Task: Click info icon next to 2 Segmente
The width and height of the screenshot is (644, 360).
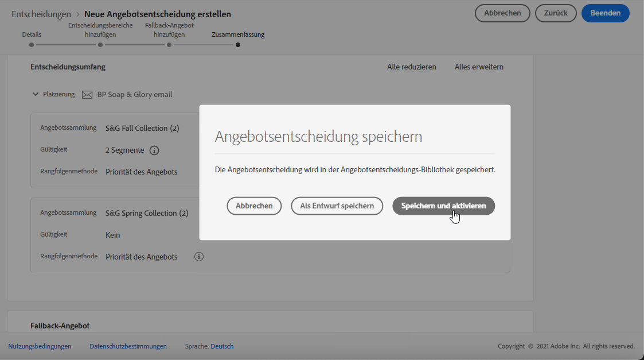Action: pyautogui.click(x=154, y=150)
